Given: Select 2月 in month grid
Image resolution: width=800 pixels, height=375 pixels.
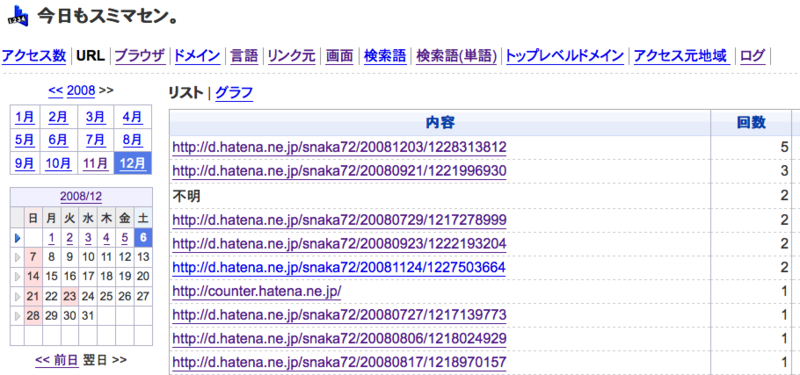Looking at the screenshot, I should [58, 117].
